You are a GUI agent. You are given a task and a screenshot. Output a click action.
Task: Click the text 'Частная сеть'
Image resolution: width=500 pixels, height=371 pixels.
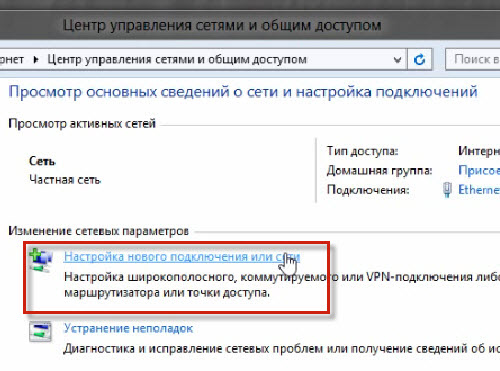65,180
